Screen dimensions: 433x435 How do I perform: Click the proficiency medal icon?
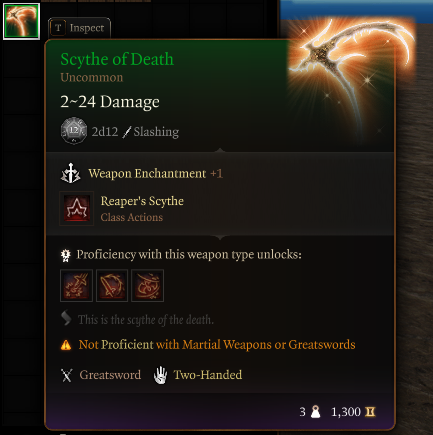[66, 255]
